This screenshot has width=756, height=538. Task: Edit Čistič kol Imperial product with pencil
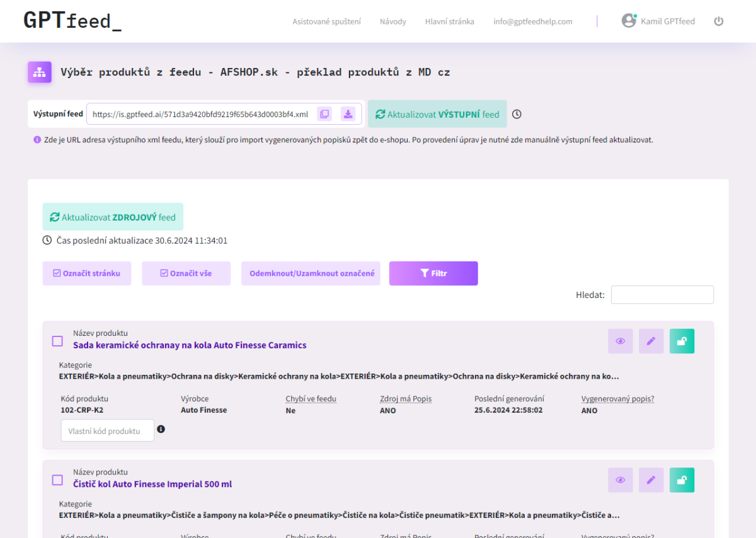[651, 480]
